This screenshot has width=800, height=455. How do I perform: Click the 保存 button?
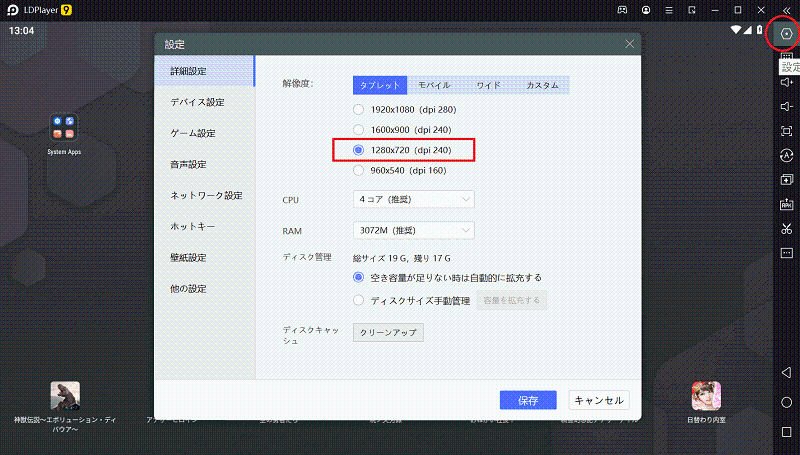(528, 400)
